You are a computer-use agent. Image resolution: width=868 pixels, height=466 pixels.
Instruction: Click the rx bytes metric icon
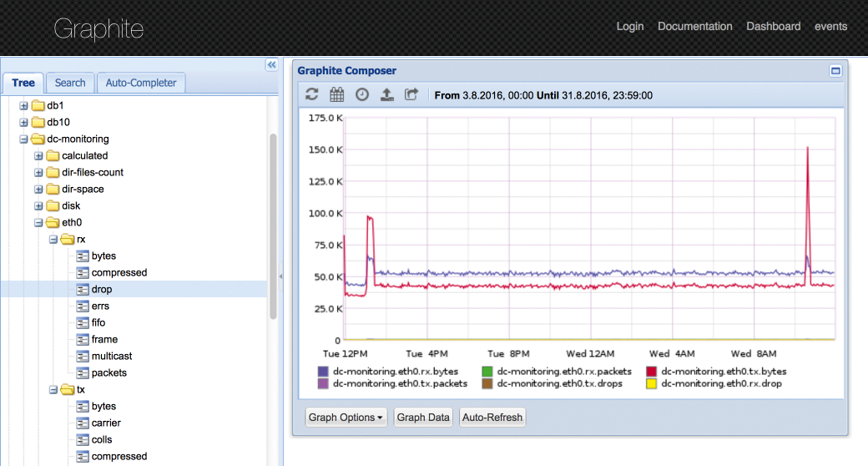coord(83,256)
